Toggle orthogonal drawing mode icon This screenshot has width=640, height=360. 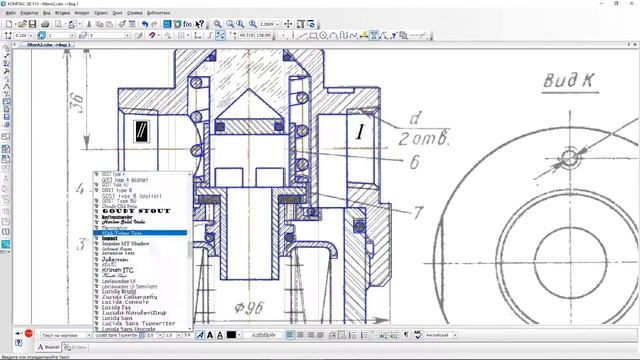pos(210,36)
